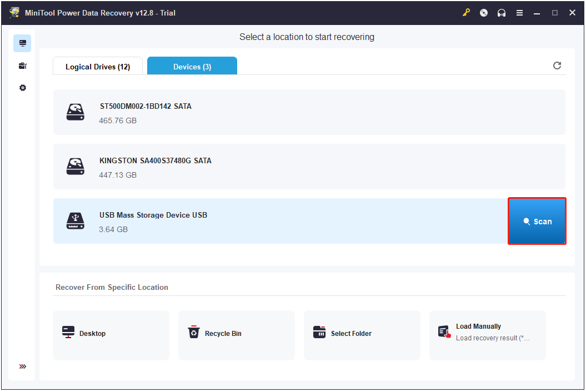586x392 pixels.
Task: Open Settings via the gear icon
Action: [x=22, y=87]
